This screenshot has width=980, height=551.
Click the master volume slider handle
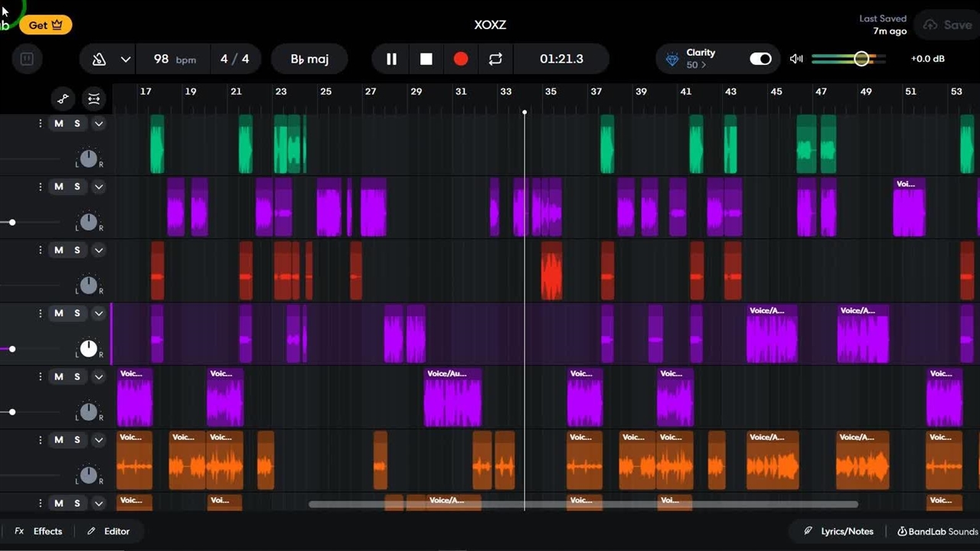pos(862,59)
